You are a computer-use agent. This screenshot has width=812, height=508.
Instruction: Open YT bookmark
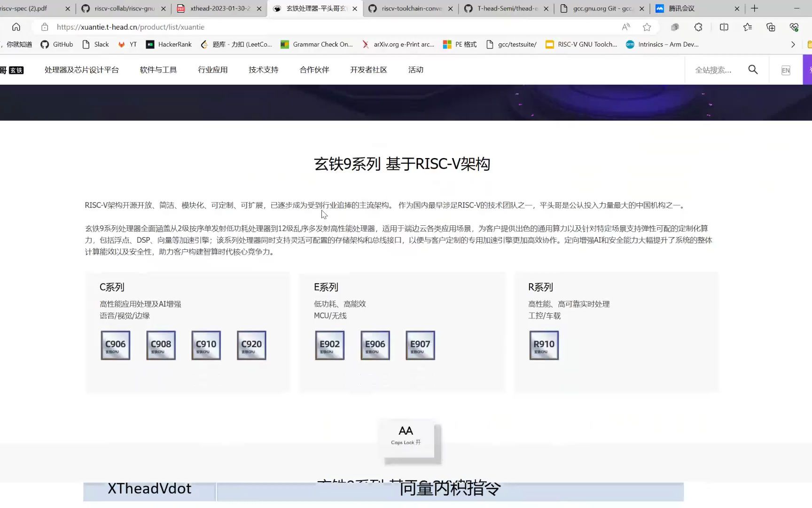127,44
